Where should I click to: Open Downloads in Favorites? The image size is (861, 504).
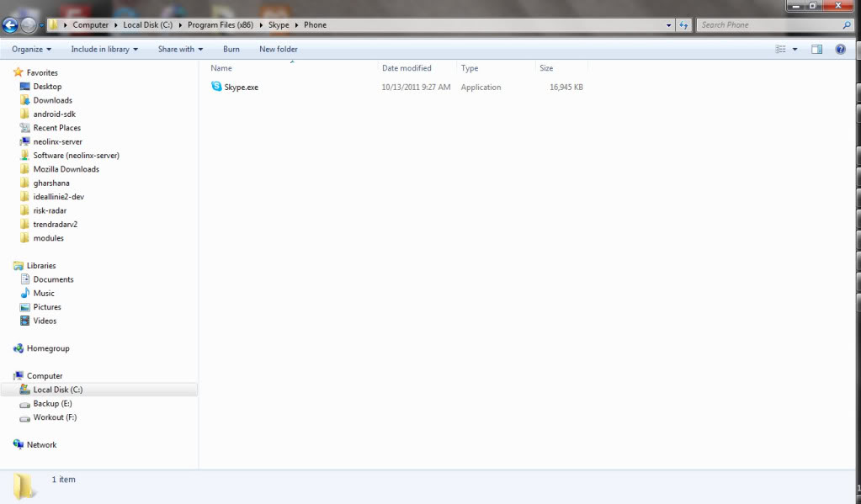pos(53,100)
